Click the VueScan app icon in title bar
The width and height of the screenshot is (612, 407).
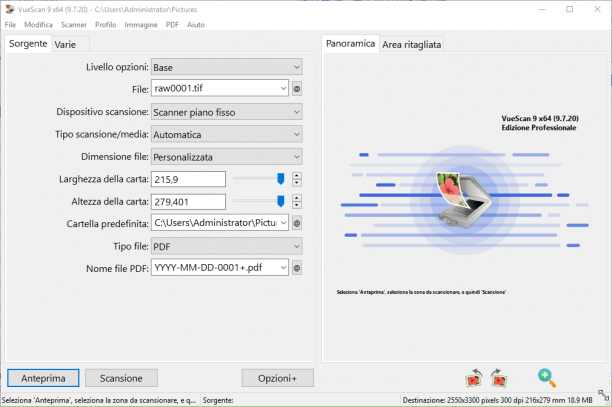[9, 9]
